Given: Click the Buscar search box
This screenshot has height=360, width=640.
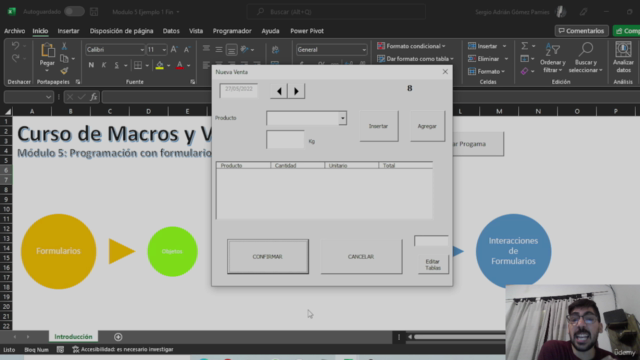Looking at the screenshot, I should (336, 12).
